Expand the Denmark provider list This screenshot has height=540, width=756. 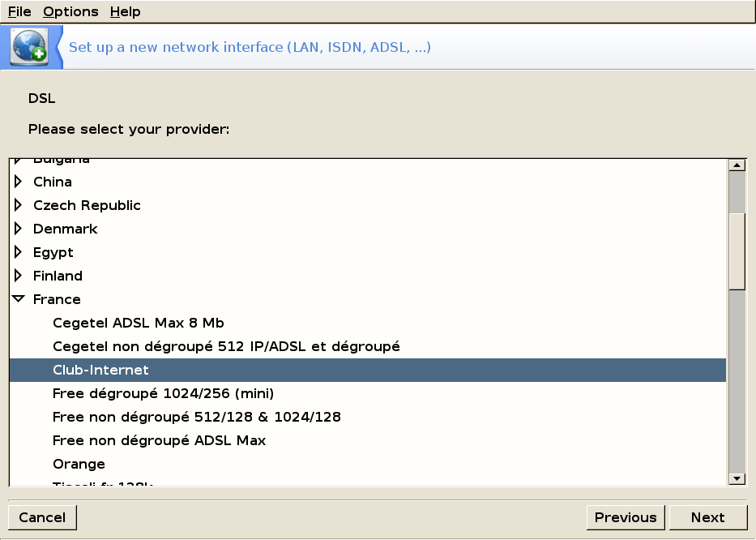pyautogui.click(x=19, y=229)
